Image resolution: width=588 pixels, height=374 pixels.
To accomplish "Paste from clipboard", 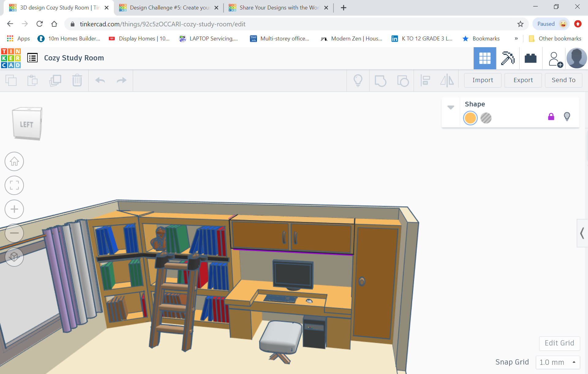I will 32,80.
